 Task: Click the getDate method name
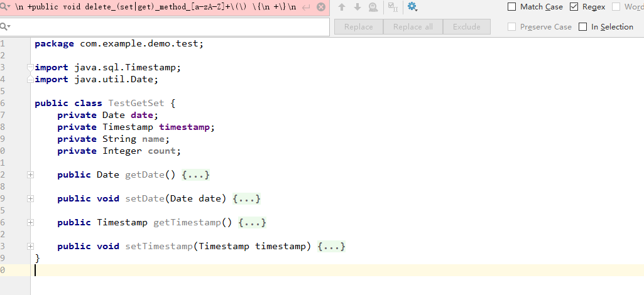coord(145,174)
